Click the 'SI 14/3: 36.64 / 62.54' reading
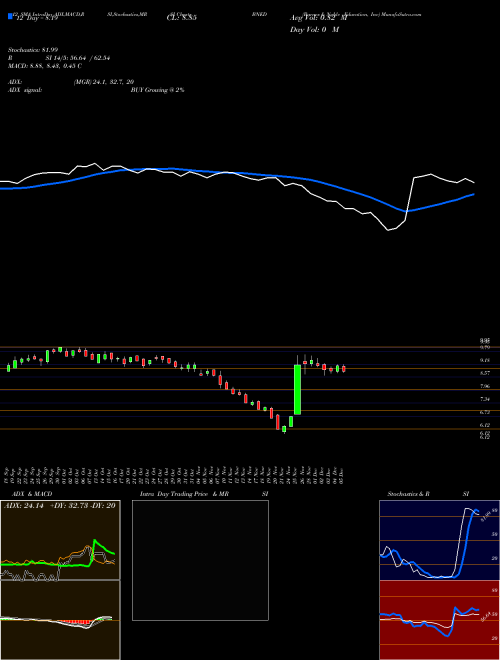This screenshot has height=660, width=500. point(77,58)
